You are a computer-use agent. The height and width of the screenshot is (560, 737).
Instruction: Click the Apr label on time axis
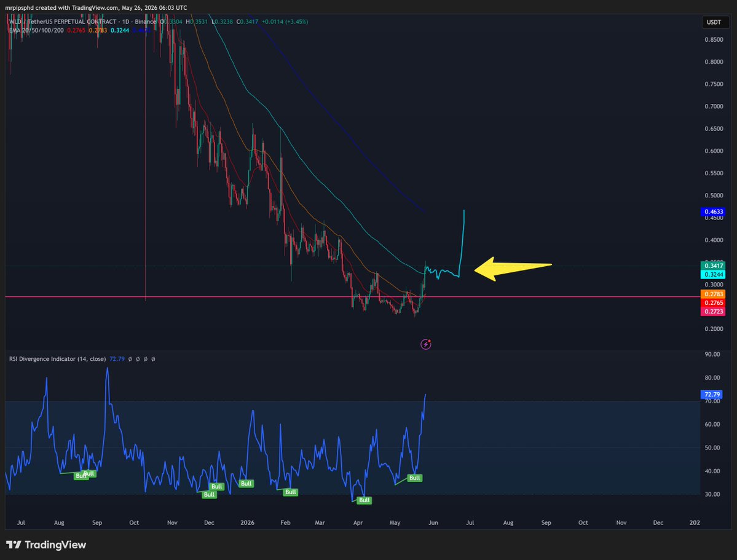point(358,523)
